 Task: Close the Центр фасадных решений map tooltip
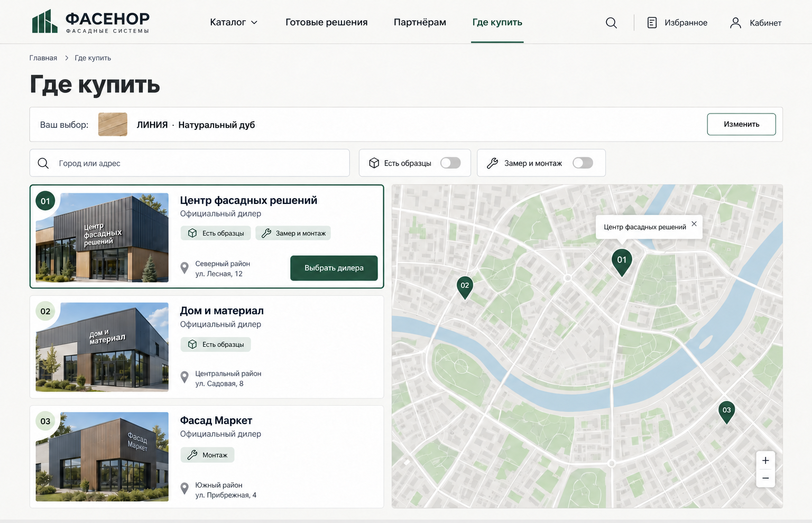click(694, 224)
